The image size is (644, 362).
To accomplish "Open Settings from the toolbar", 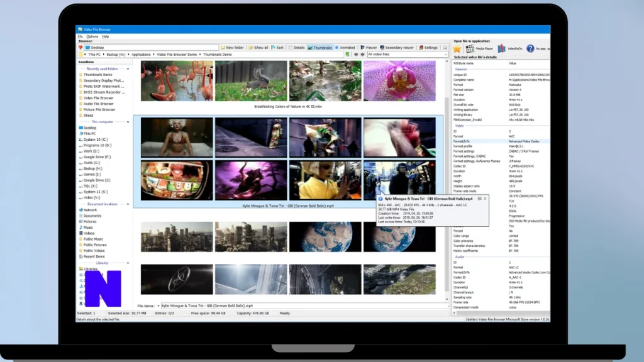I will pos(428,48).
